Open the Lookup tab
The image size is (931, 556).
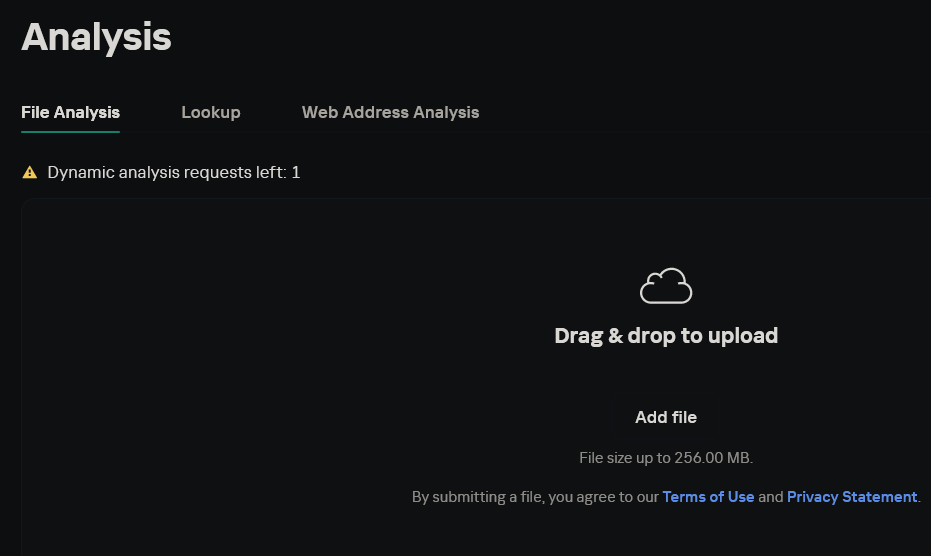[210, 112]
